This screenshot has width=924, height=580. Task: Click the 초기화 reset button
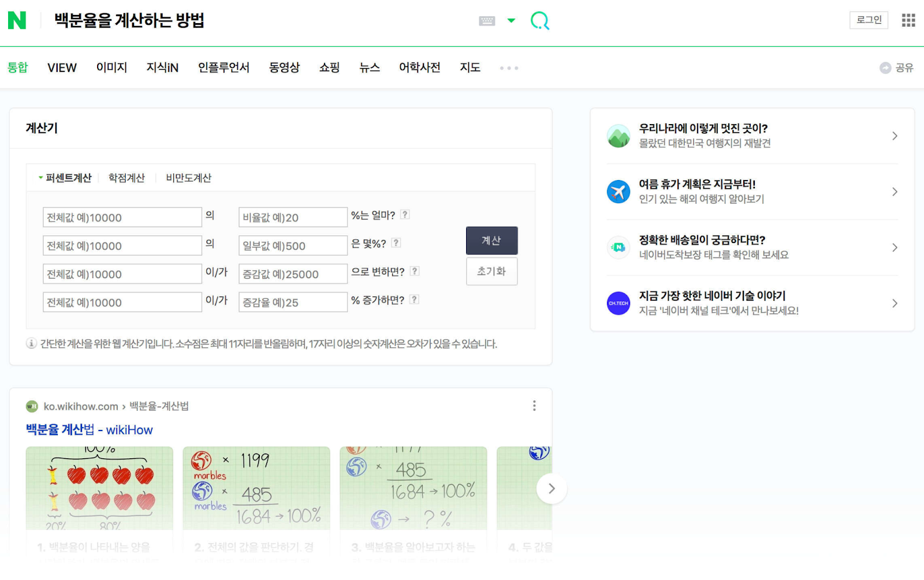coord(491,271)
